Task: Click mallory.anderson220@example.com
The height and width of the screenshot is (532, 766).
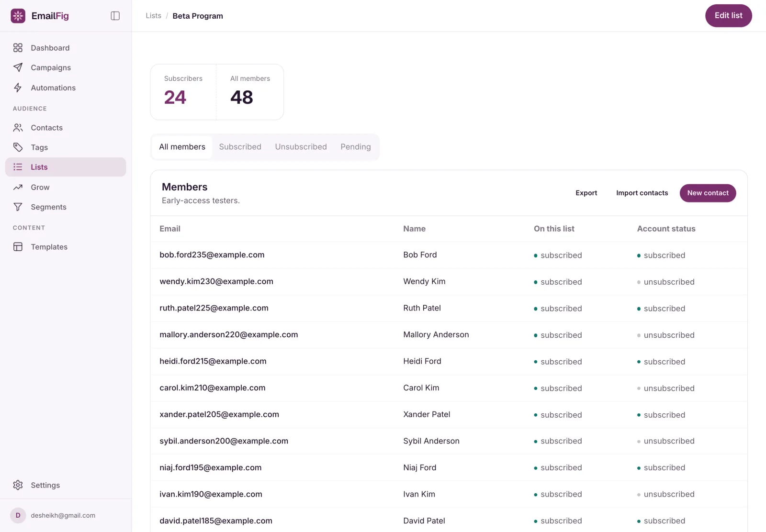Action: [x=228, y=335]
